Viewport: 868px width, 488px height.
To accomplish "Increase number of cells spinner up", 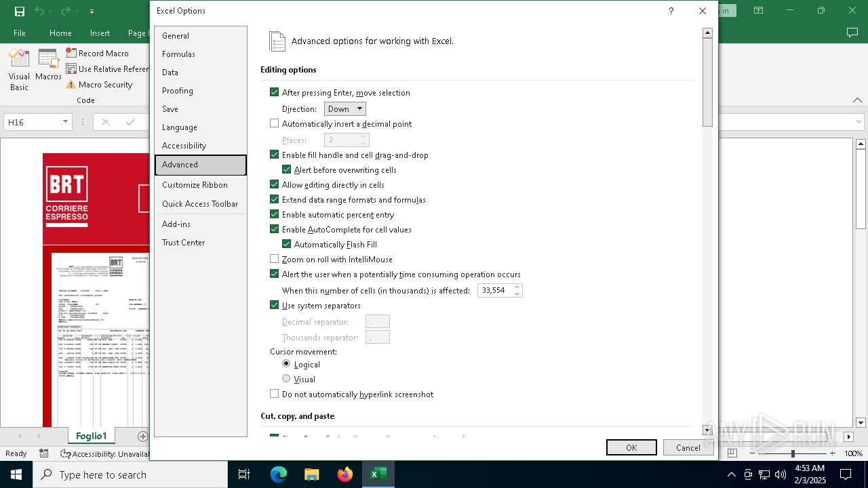I will (x=517, y=287).
